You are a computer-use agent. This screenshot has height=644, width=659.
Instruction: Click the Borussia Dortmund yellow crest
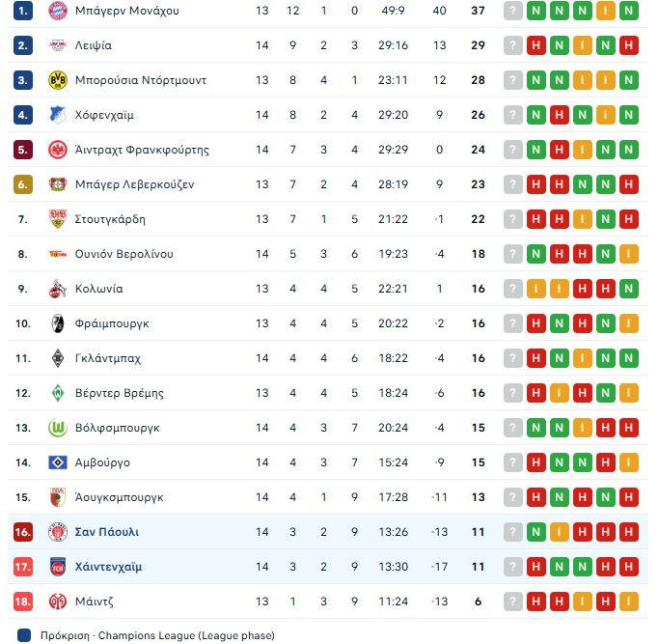click(x=57, y=81)
